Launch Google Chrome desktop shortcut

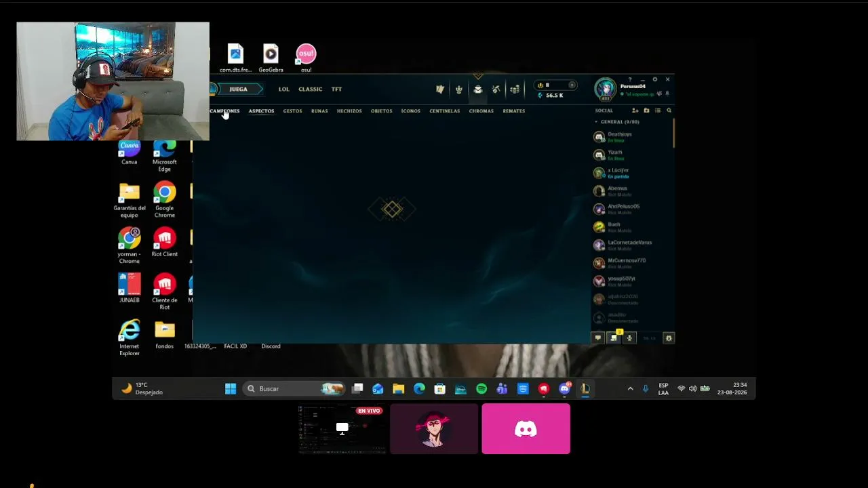tap(164, 200)
